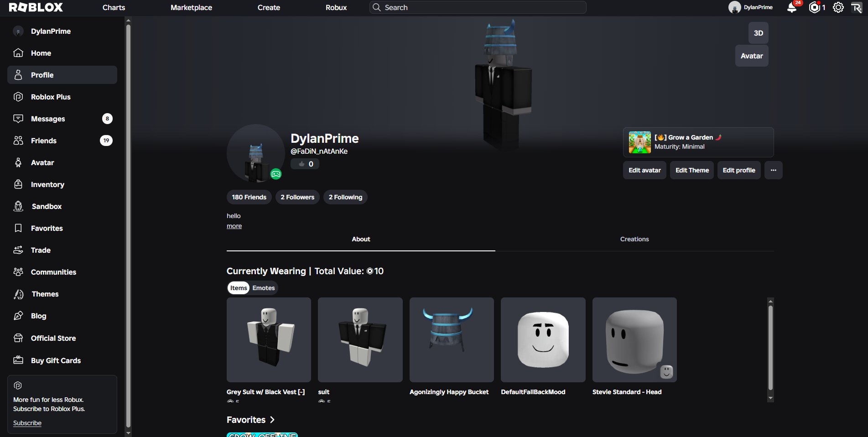Open Blog in the sidebar
This screenshot has width=868, height=437.
[x=62, y=316]
